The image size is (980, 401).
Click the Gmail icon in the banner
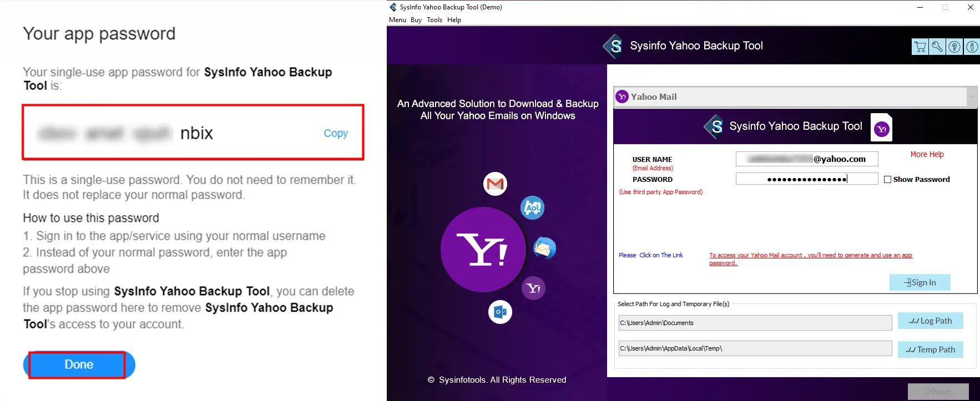495,184
